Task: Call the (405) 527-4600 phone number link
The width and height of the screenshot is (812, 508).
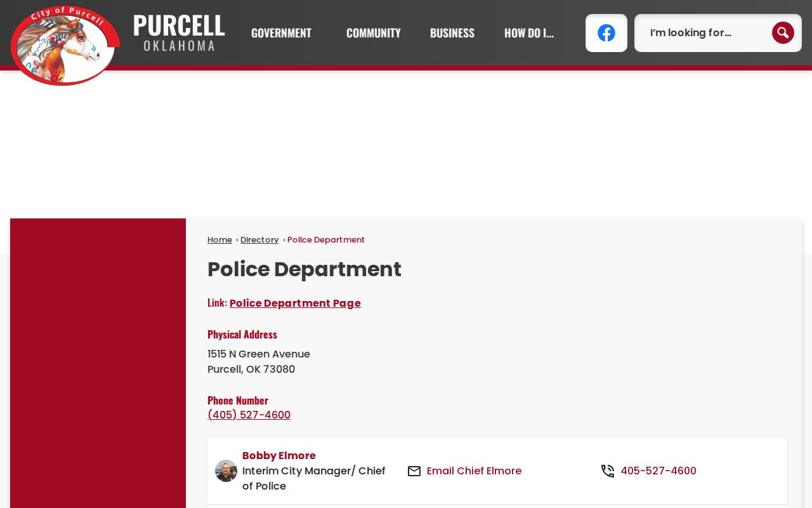Action: 249,415
